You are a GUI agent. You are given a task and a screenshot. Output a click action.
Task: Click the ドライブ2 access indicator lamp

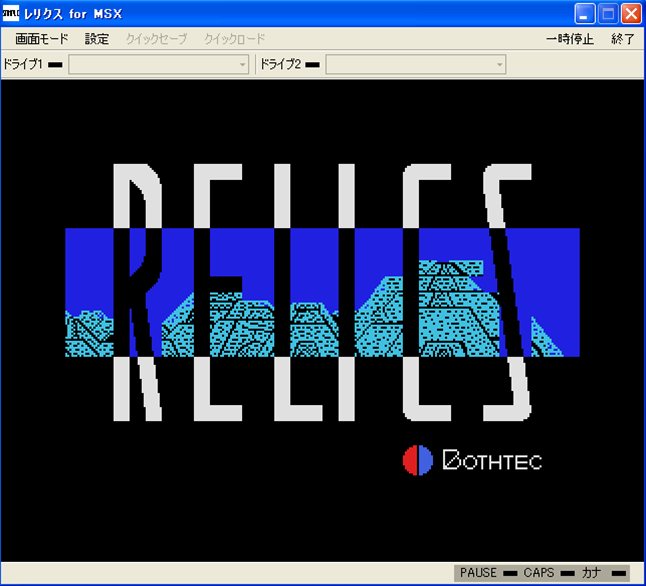(x=312, y=65)
